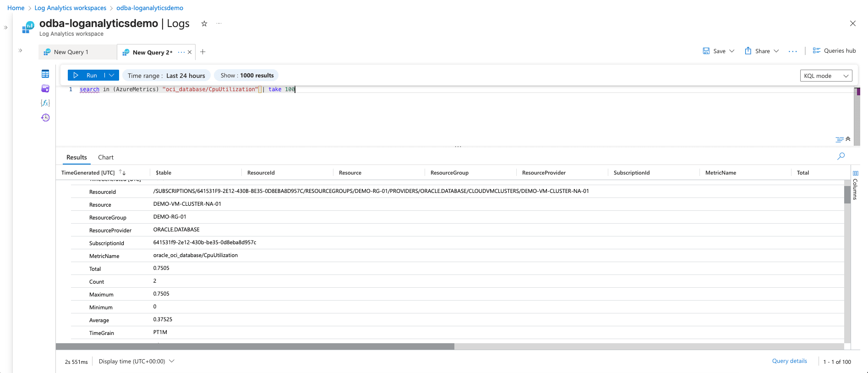Open the Query history clock icon
Viewport: 868px width, 373px height.
pos(45,118)
